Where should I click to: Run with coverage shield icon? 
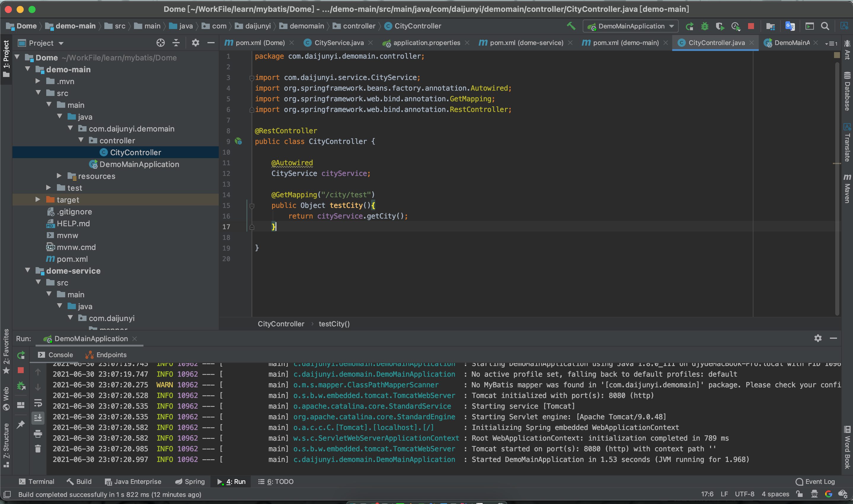720,26
